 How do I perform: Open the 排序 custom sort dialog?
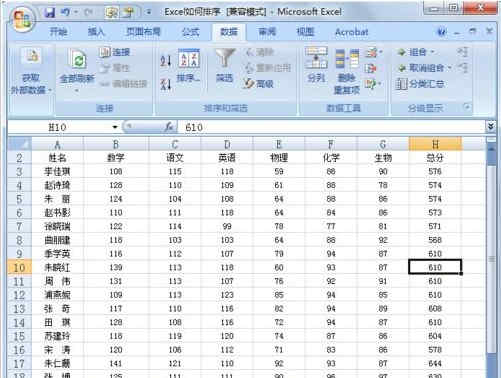[x=189, y=65]
